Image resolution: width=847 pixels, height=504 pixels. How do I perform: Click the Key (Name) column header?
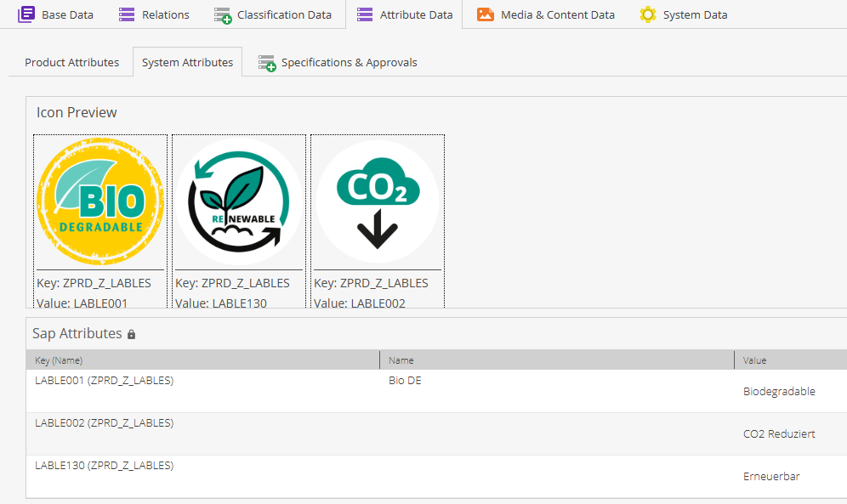(x=60, y=360)
